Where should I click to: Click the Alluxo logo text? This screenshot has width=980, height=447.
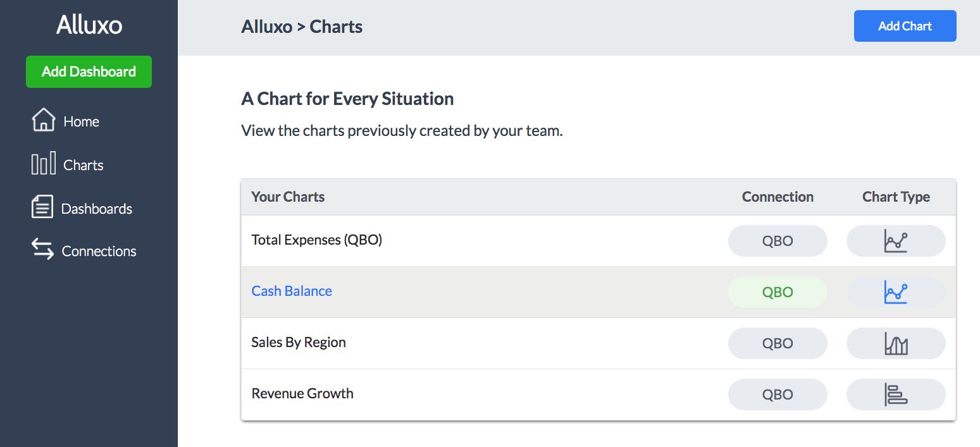(x=89, y=25)
